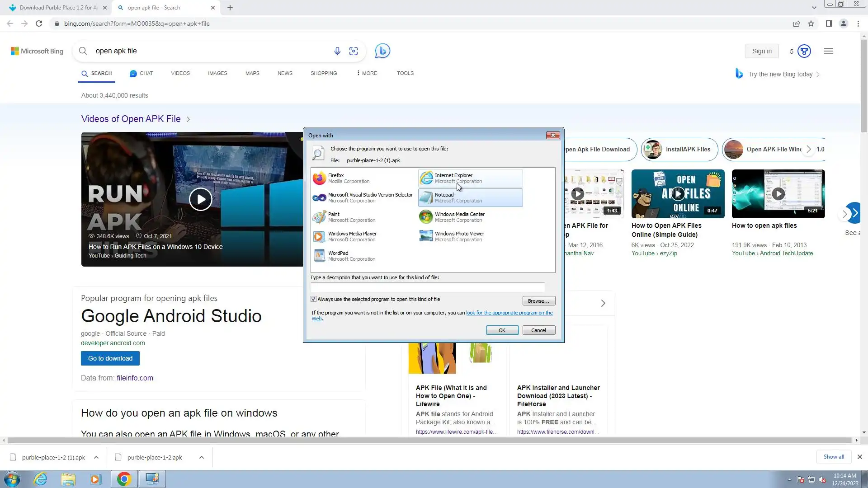This screenshot has width=868, height=488.
Task: Open Bing visual search camera icon
Action: [354, 51]
